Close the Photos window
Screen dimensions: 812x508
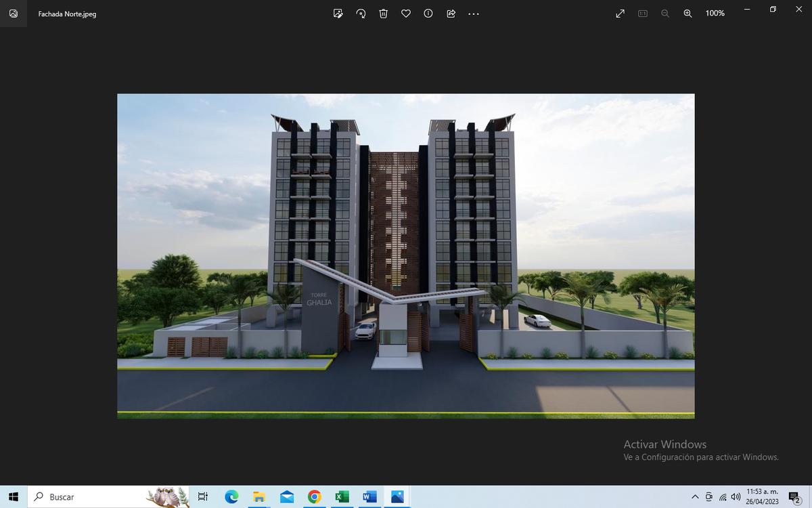(799, 9)
